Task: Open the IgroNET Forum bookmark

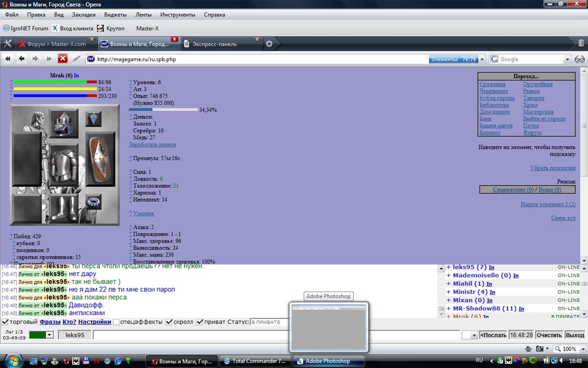Action: click(25, 28)
